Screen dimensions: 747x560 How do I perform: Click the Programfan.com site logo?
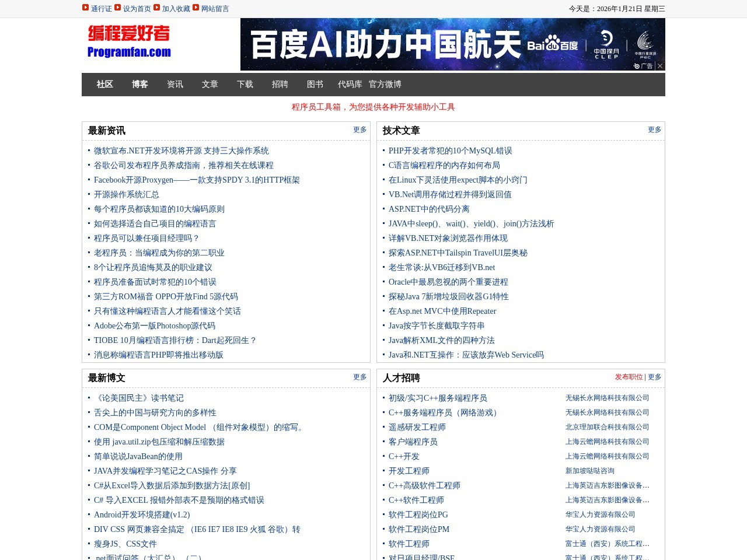click(129, 42)
